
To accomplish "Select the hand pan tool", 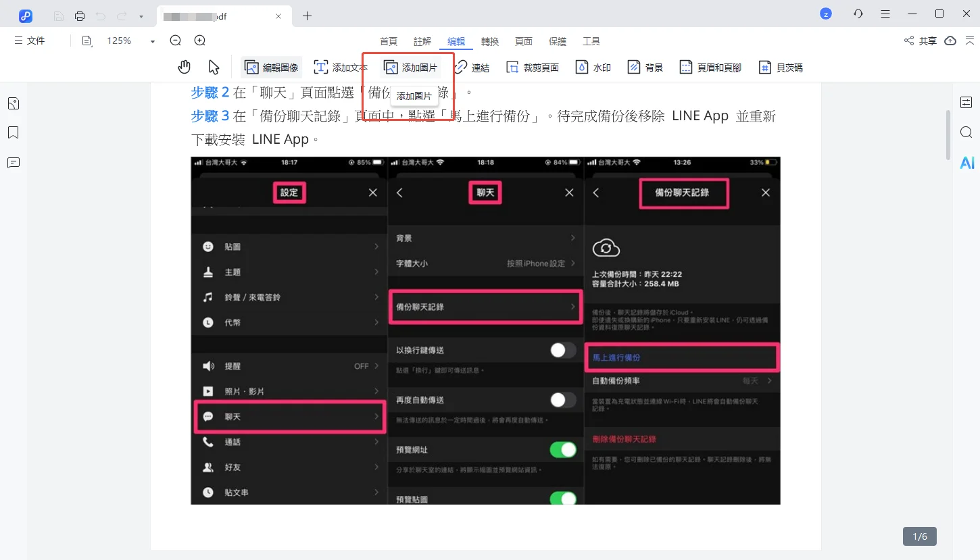I will (184, 67).
